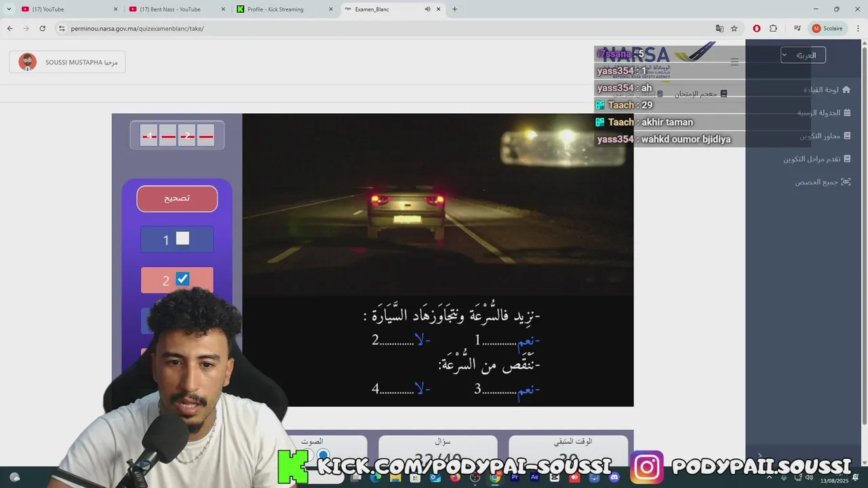This screenshot has height=488, width=868.
Task: Open Adobe Premiere Pro from the taskbar
Action: [x=515, y=477]
